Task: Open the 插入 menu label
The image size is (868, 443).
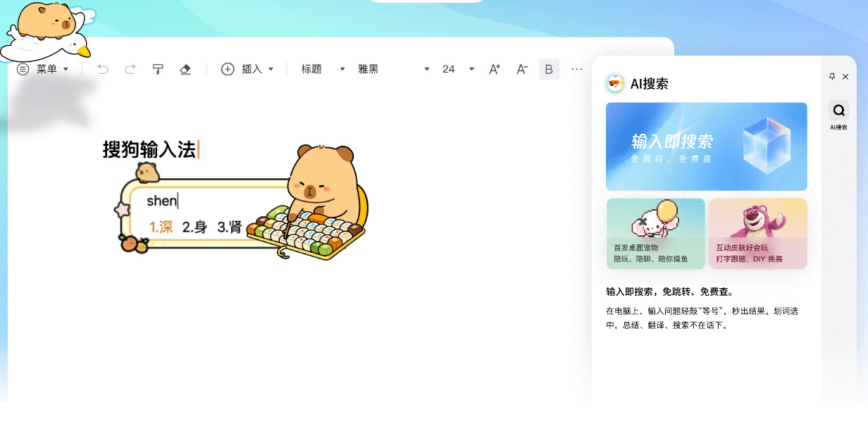Action: point(252,69)
